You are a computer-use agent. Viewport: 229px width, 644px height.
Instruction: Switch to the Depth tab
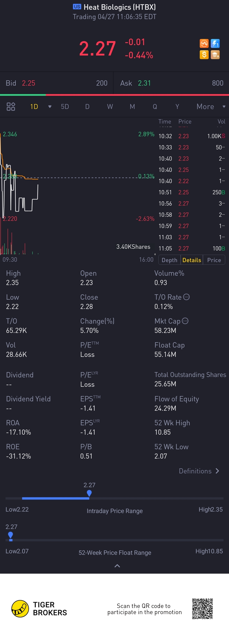tap(169, 260)
